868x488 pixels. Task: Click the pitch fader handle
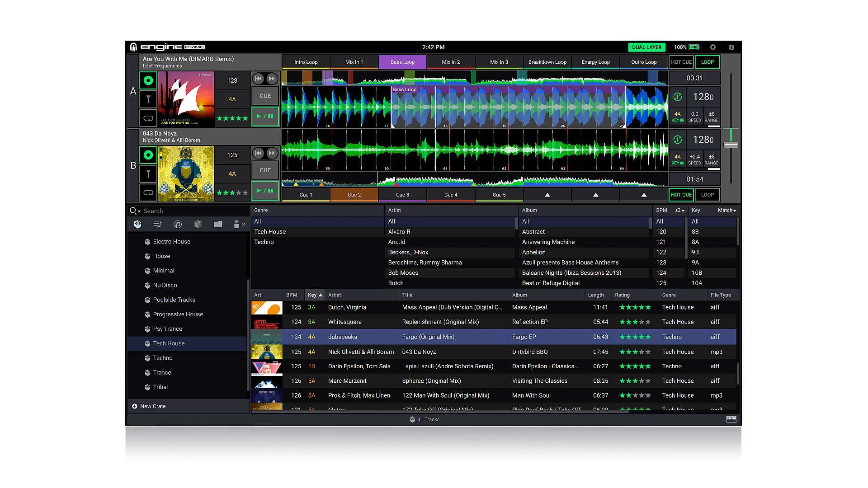pos(731,145)
